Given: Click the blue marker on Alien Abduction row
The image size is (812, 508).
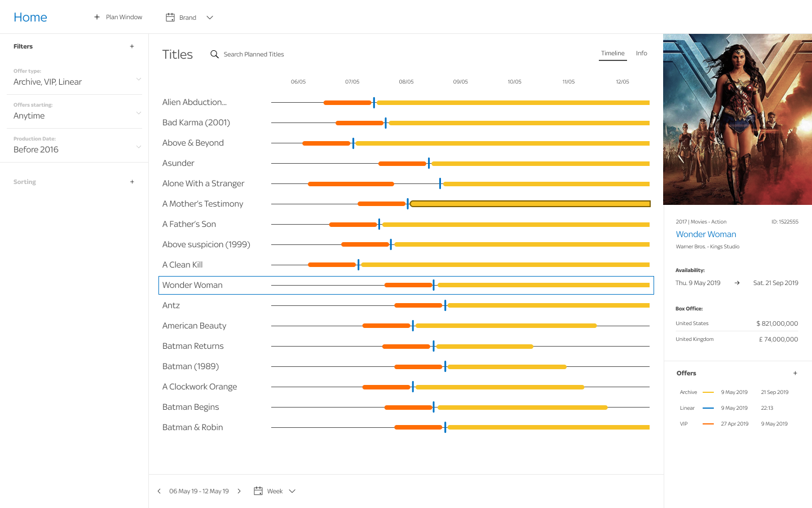Looking at the screenshot, I should (374, 102).
